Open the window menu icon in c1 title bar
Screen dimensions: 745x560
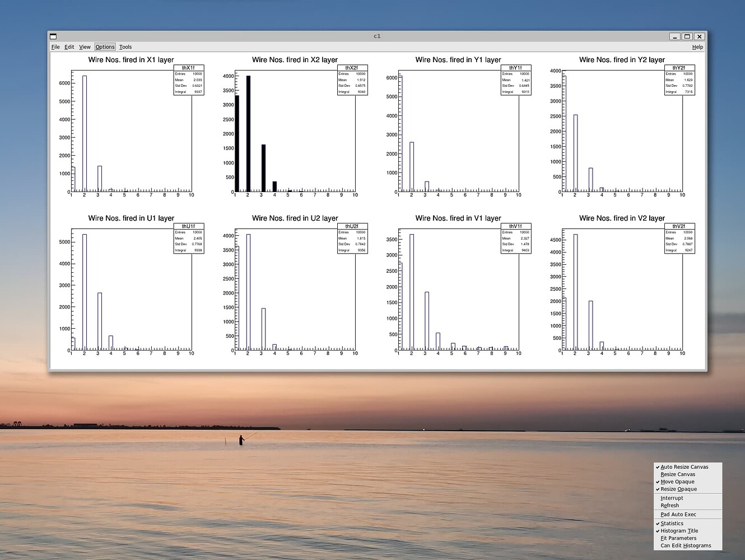tap(53, 36)
